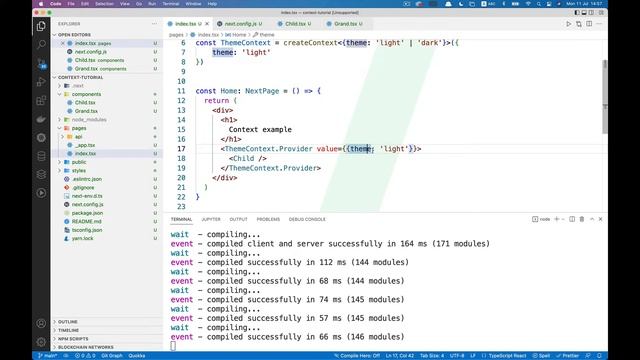Open the Docker whale icon view

coord(41,119)
